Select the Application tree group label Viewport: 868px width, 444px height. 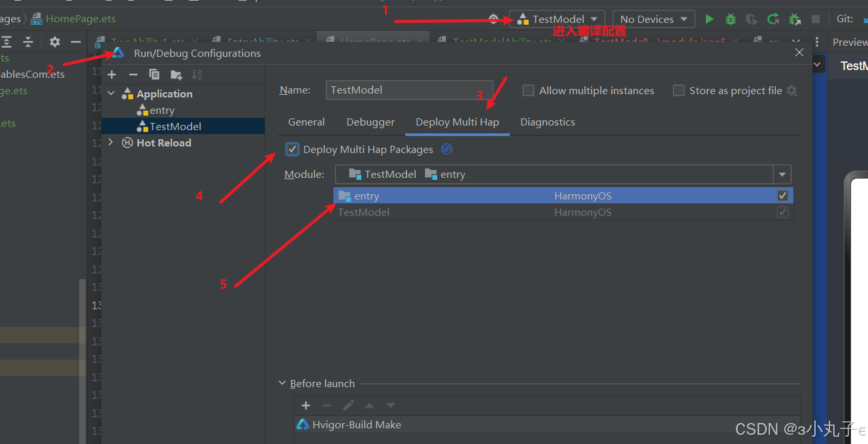[165, 94]
